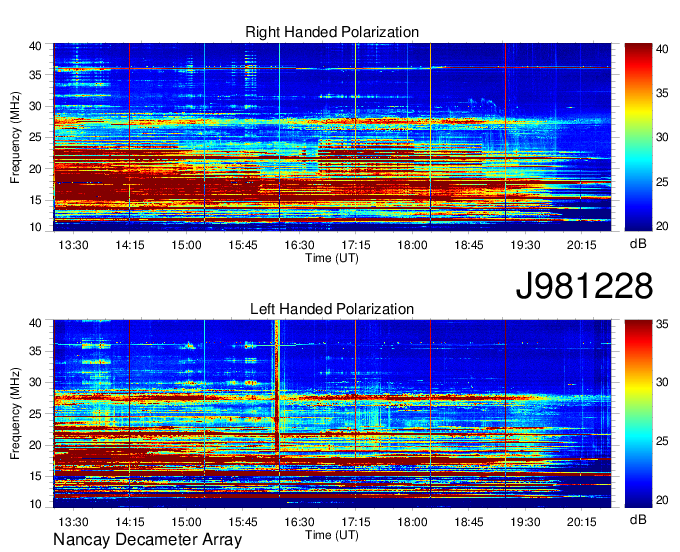Click the 18:45 time tick on right-handed plot
Viewport: 680px width, 552px height.
(x=469, y=245)
